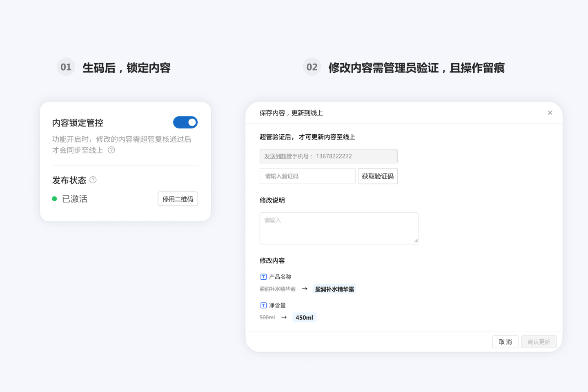Click the text icon beside 净含量
This screenshot has height=392, width=588.
pyautogui.click(x=263, y=305)
